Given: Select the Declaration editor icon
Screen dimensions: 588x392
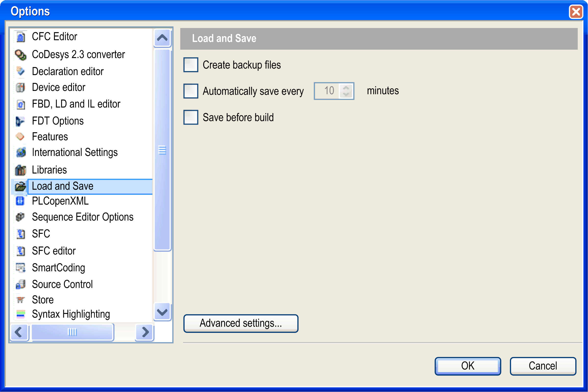Looking at the screenshot, I should (x=20, y=71).
